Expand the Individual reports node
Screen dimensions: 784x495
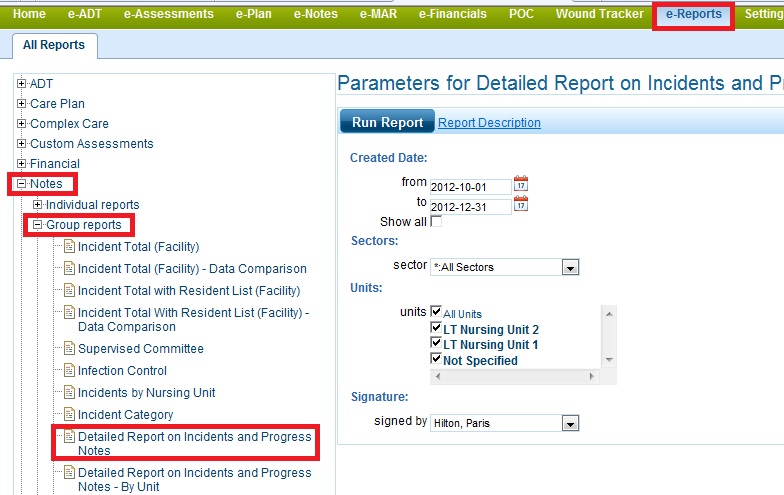tap(38, 204)
